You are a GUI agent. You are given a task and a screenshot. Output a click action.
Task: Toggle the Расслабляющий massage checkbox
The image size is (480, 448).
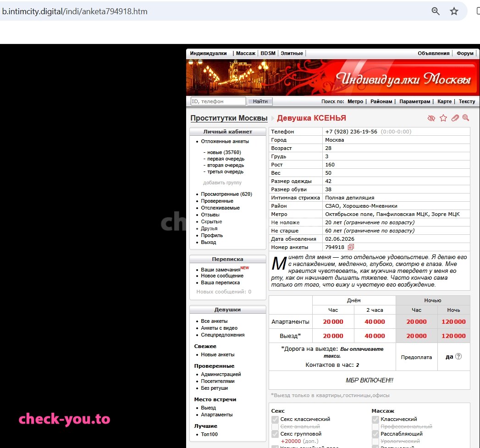click(x=375, y=434)
